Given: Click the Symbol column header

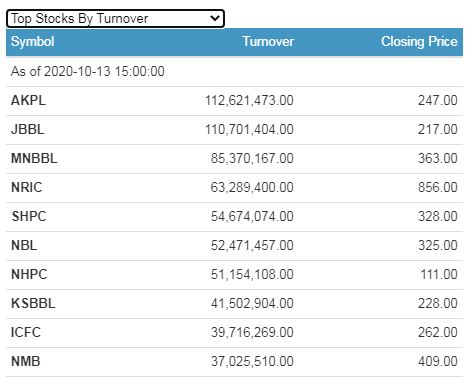Looking at the screenshot, I should 32,42.
